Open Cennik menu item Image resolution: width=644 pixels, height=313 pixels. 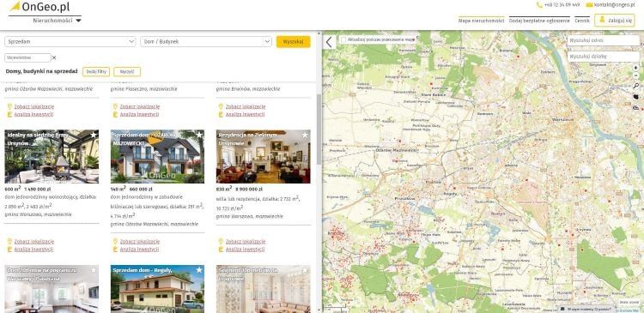coord(582,20)
